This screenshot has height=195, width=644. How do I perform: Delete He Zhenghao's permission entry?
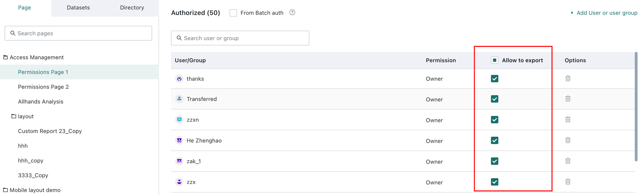pyautogui.click(x=568, y=140)
